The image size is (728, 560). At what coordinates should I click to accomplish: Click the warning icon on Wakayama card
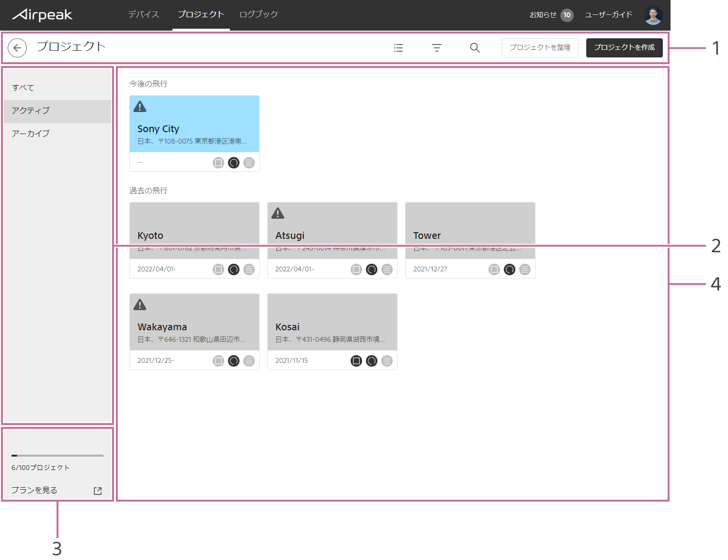point(140,304)
